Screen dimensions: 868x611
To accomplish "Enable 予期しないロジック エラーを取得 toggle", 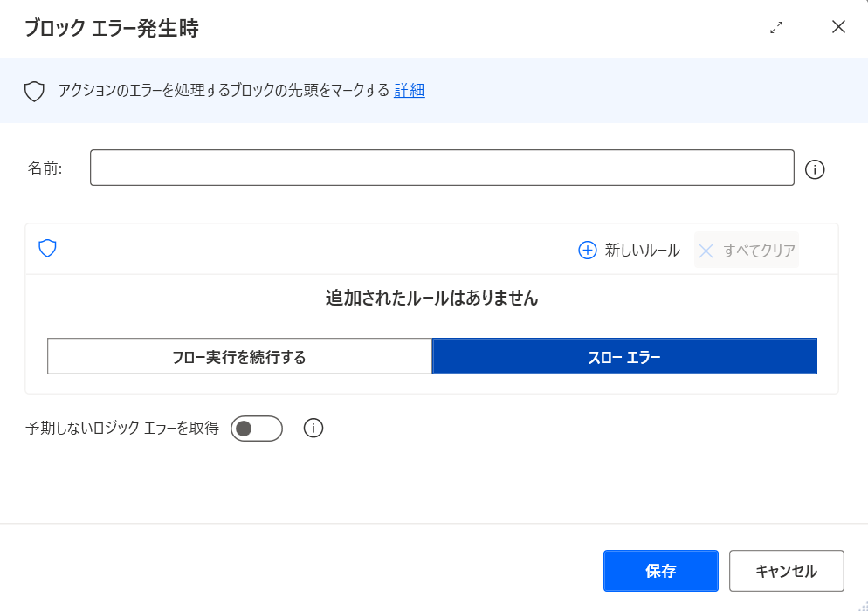I will [257, 429].
